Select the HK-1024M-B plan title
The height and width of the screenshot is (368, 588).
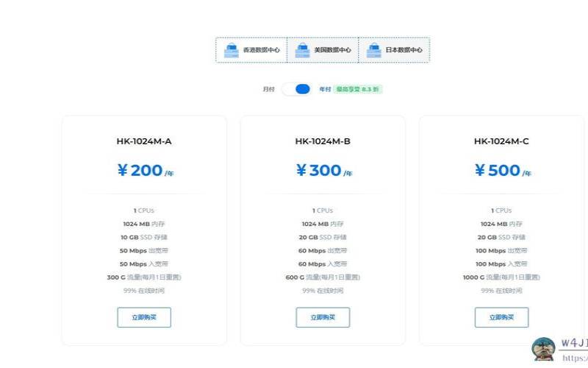coord(323,141)
